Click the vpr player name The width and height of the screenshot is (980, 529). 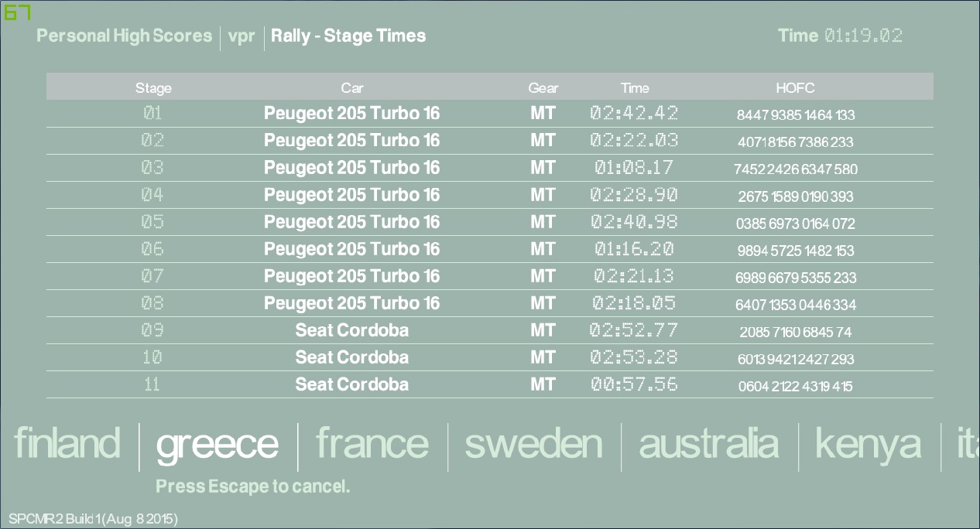[x=242, y=36]
